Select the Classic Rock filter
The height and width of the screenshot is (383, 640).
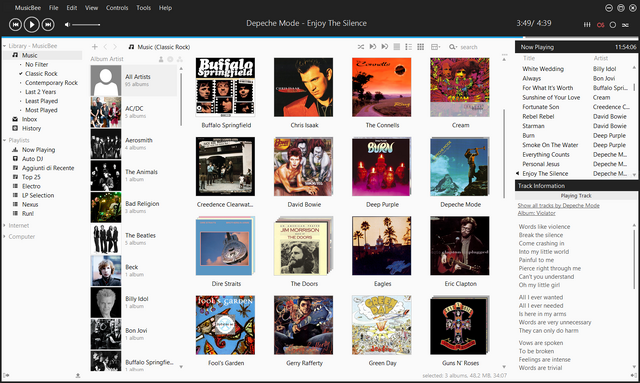[41, 73]
